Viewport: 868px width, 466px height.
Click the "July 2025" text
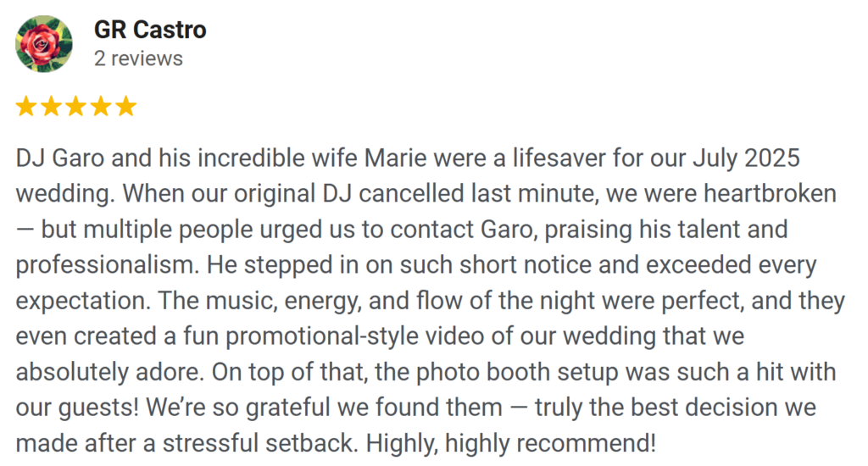click(746, 158)
